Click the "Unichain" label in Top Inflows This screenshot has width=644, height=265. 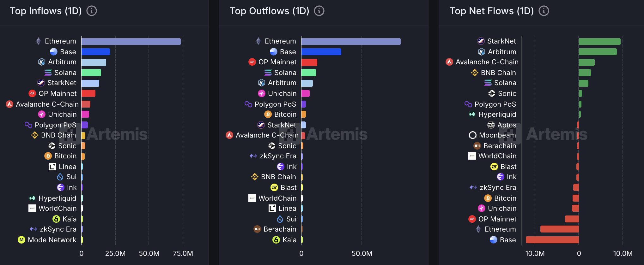[x=62, y=114]
